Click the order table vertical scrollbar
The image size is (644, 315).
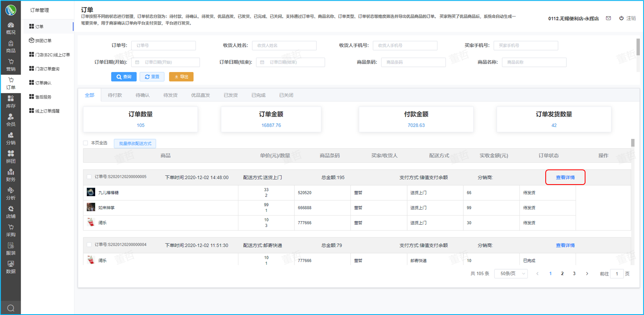coord(632,143)
